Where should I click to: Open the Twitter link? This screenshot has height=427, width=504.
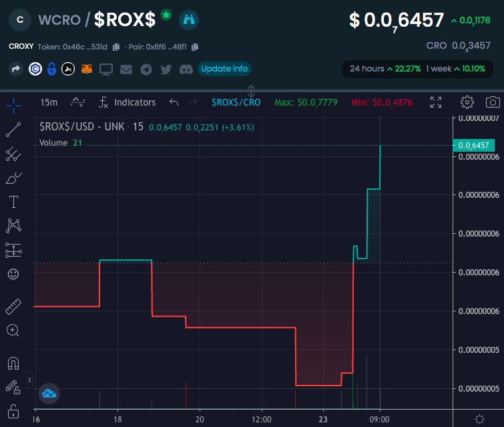point(166,69)
